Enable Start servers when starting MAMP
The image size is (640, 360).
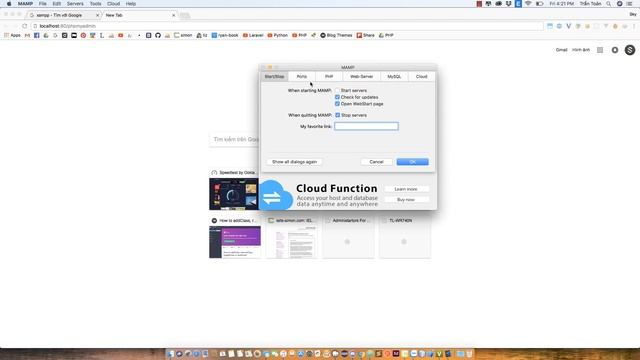coord(337,90)
